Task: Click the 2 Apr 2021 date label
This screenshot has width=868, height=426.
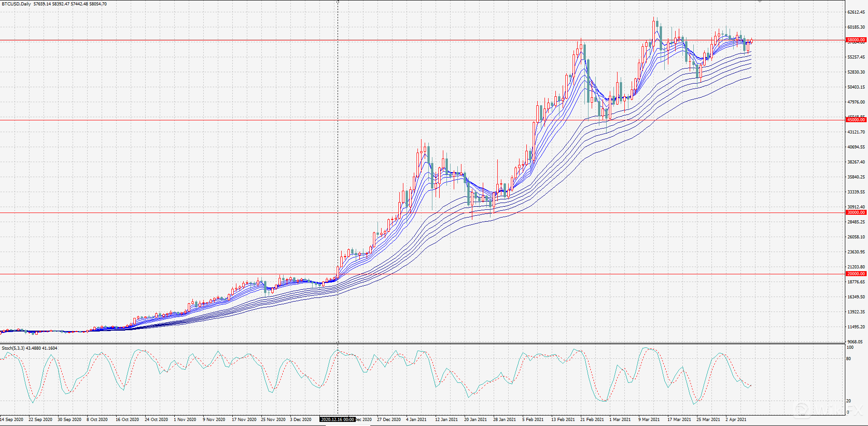Action: click(736, 420)
